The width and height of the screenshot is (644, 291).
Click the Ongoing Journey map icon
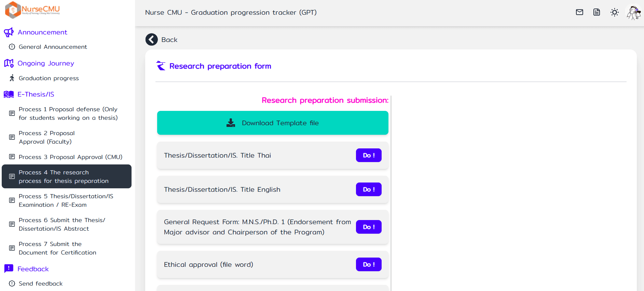coord(9,63)
